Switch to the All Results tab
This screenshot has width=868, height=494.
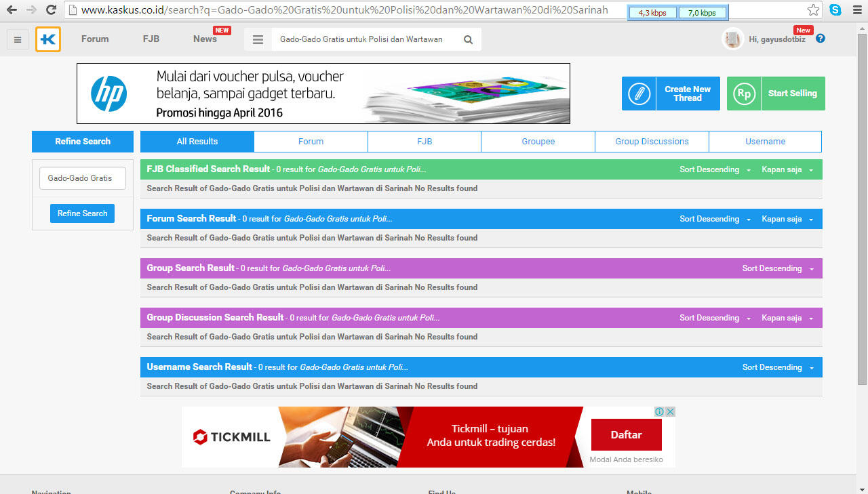pyautogui.click(x=197, y=142)
